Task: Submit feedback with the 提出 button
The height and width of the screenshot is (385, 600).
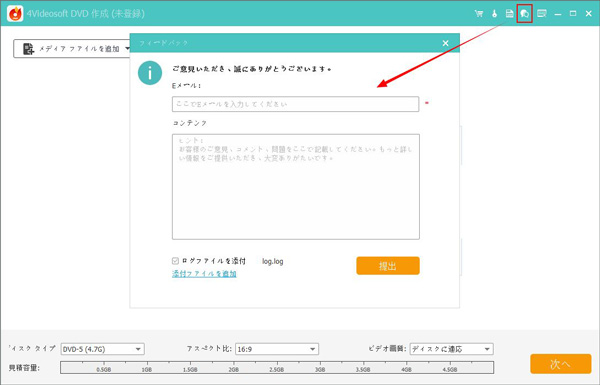Action: point(388,266)
